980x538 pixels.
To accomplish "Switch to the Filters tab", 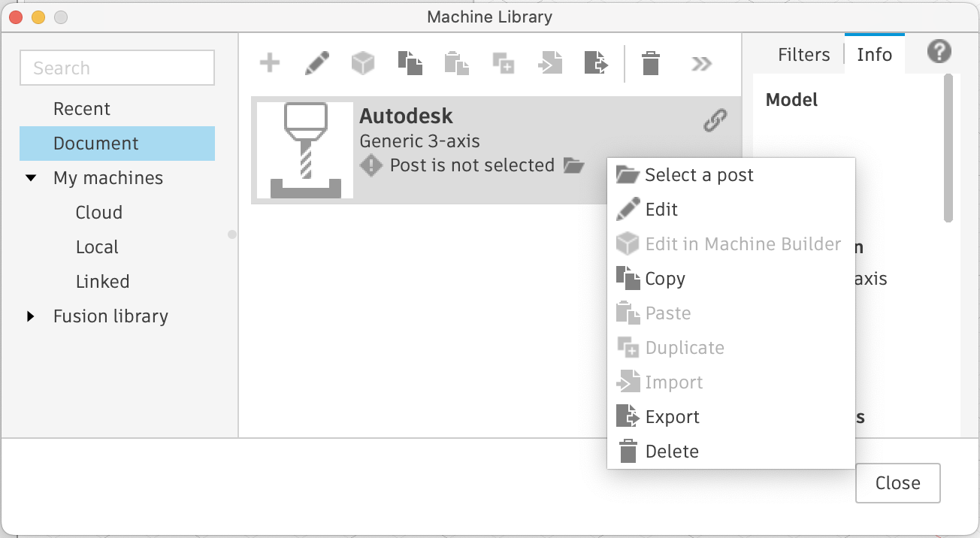I will point(803,54).
